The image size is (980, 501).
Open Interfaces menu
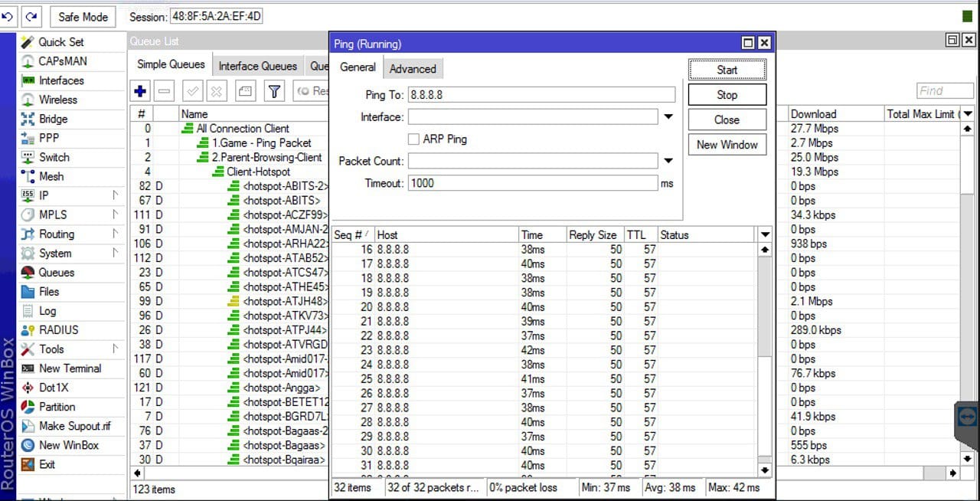point(61,80)
